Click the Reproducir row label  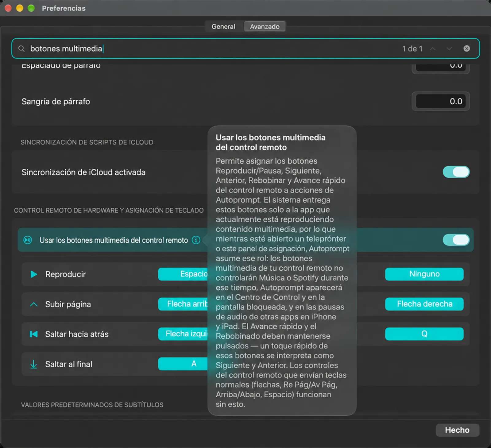click(x=65, y=274)
